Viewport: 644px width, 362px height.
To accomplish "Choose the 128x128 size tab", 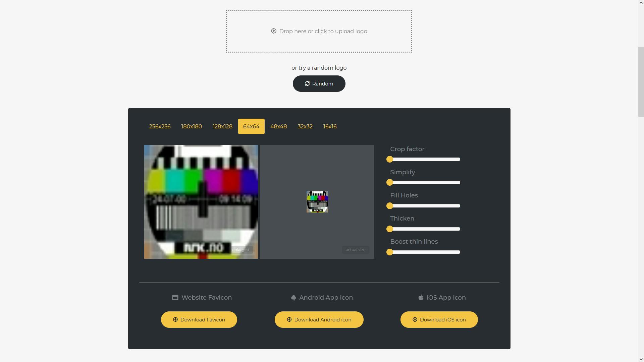I will (x=222, y=126).
